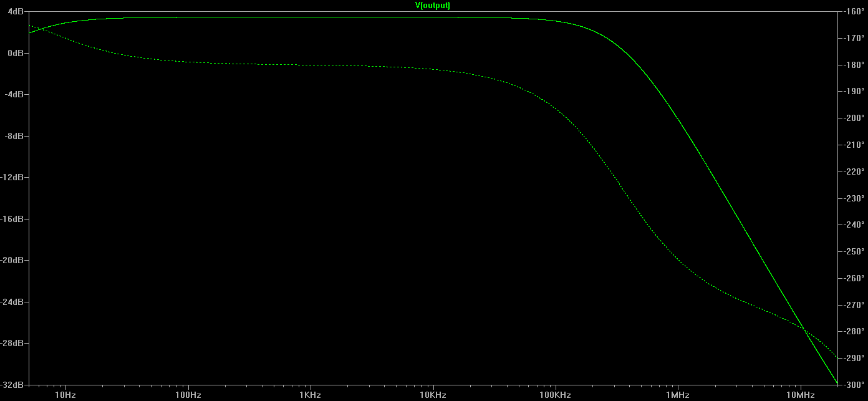Click the 10MHz frequency axis label
This screenshot has height=401, width=868.
800,395
